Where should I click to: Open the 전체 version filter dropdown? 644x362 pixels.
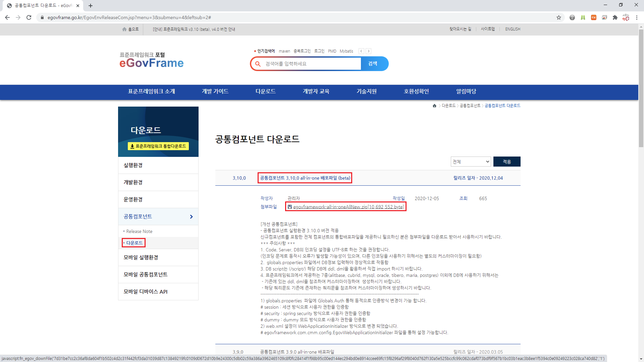point(471,162)
